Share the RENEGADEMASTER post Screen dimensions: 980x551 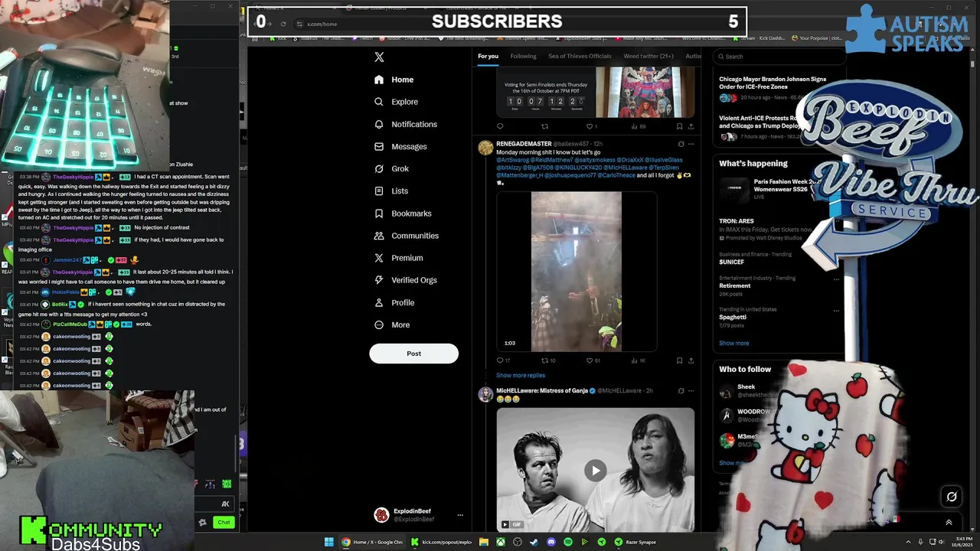pos(691,360)
